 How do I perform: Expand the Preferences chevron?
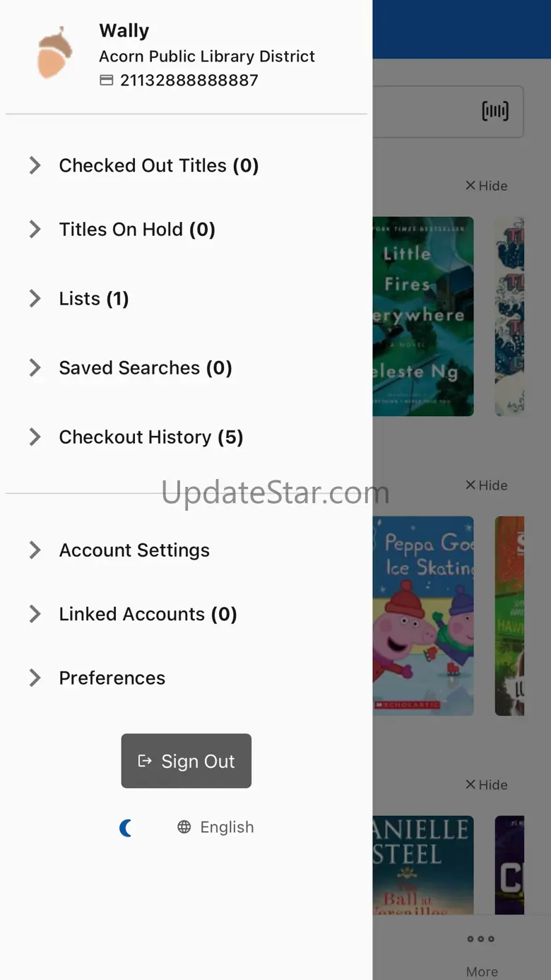pyautogui.click(x=35, y=678)
